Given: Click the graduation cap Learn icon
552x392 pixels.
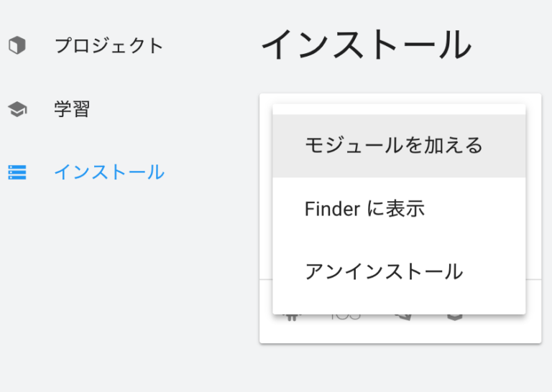Looking at the screenshot, I should pos(17,109).
